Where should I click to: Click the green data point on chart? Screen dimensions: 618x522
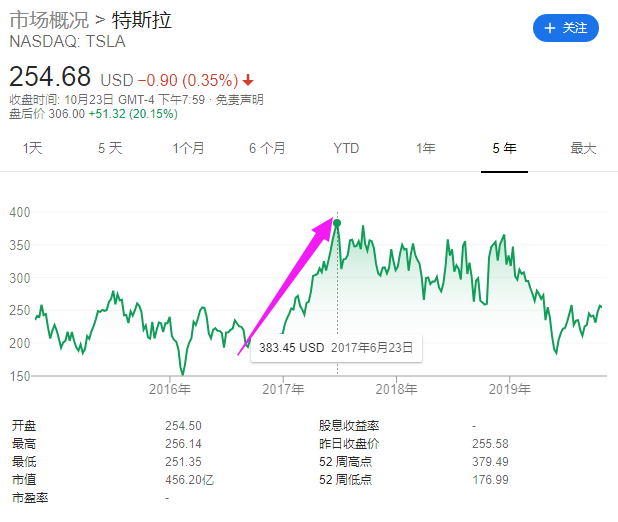337,223
